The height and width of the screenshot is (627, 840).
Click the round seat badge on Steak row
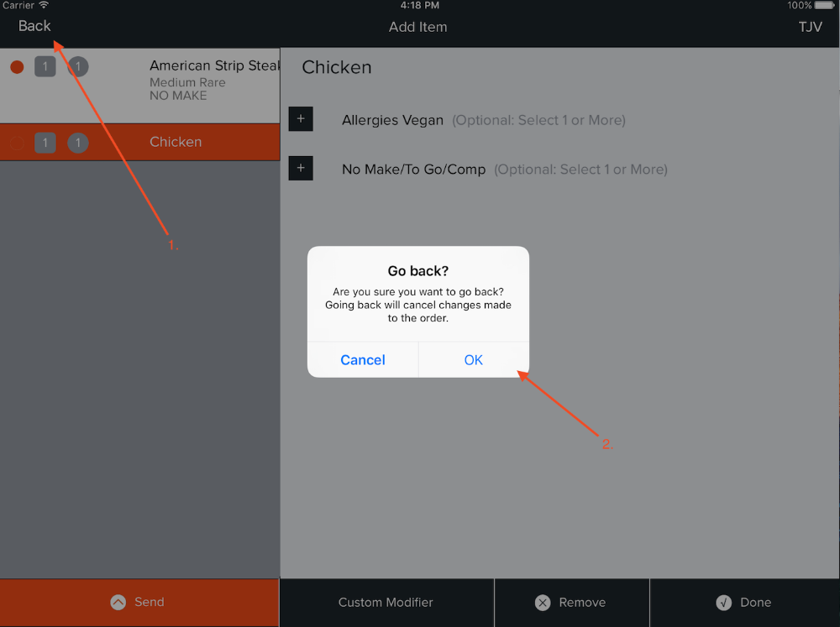pyautogui.click(x=78, y=67)
